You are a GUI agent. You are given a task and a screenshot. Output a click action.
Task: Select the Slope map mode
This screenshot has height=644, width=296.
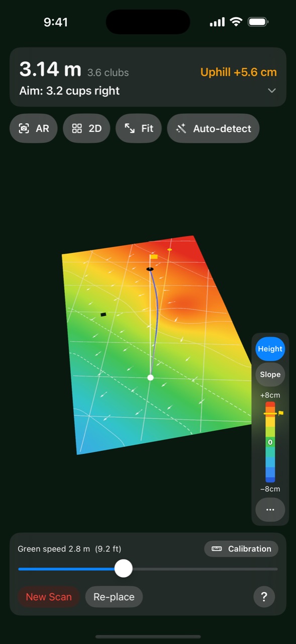(270, 374)
